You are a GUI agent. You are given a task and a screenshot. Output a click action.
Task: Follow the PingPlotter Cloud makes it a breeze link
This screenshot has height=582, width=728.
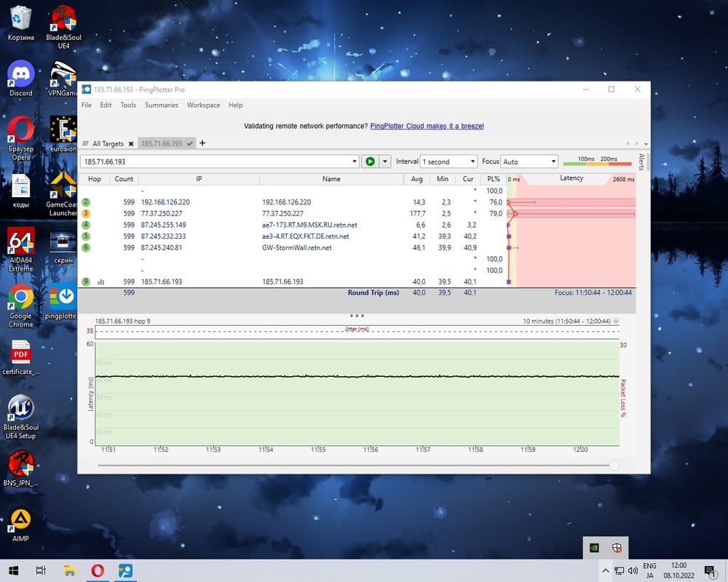tap(427, 126)
